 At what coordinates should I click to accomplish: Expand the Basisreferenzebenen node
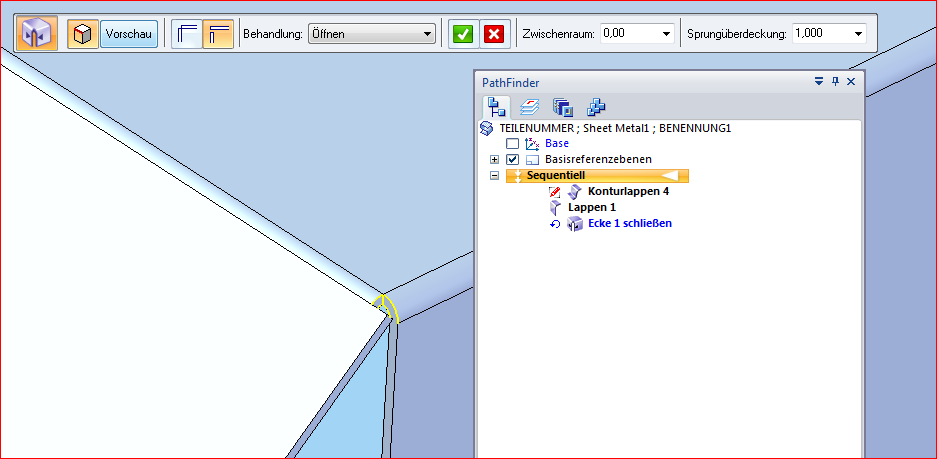point(494,160)
